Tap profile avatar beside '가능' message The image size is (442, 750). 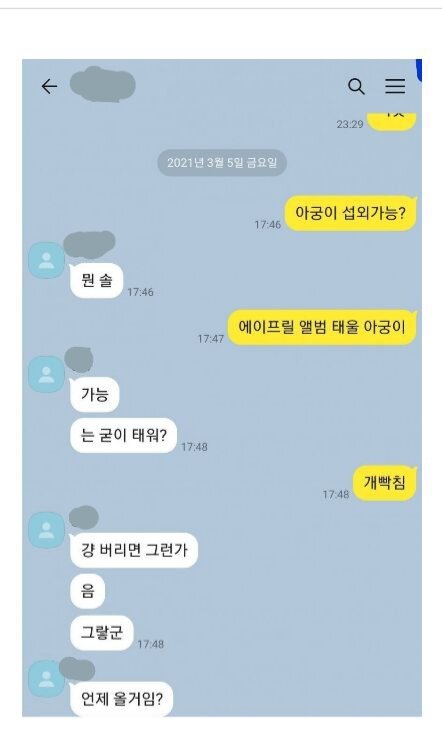point(46,374)
